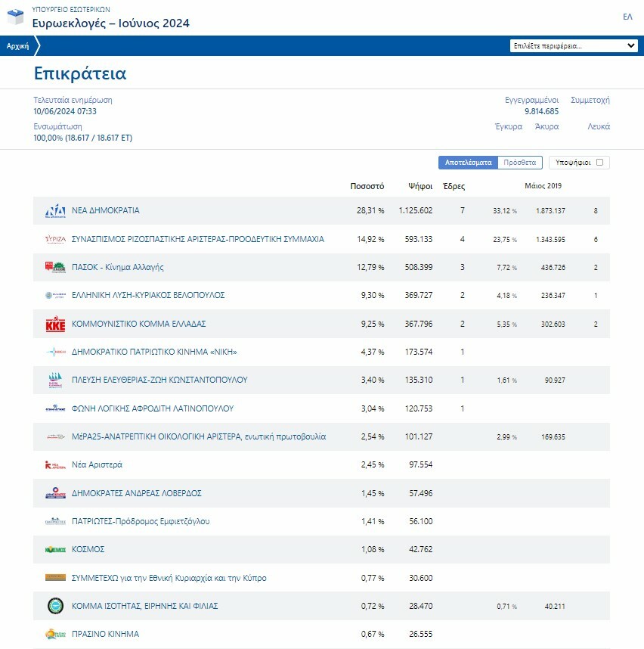Click the ballot box logo icon
This screenshot has width=644, height=649.
pyautogui.click(x=16, y=17)
